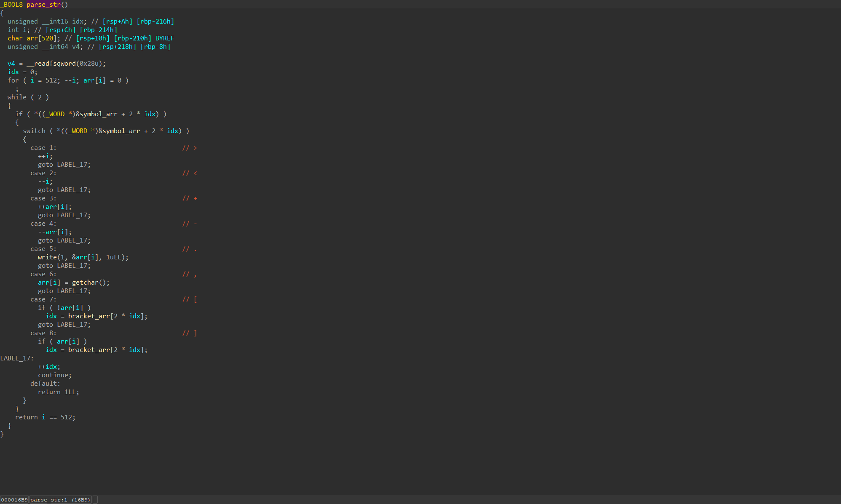The image size is (841, 504).
Task: Select symbol_arr in the if condition
Action: click(x=98, y=114)
